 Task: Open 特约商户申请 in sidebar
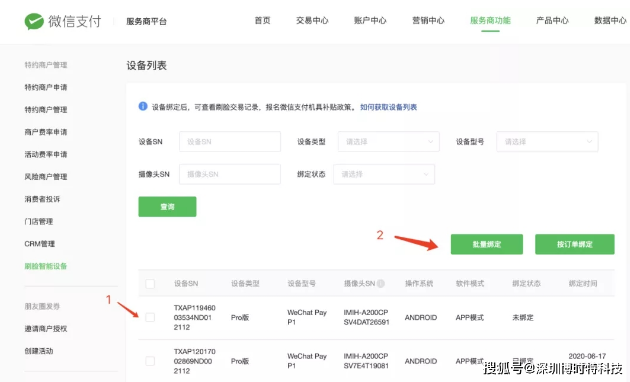(46, 87)
